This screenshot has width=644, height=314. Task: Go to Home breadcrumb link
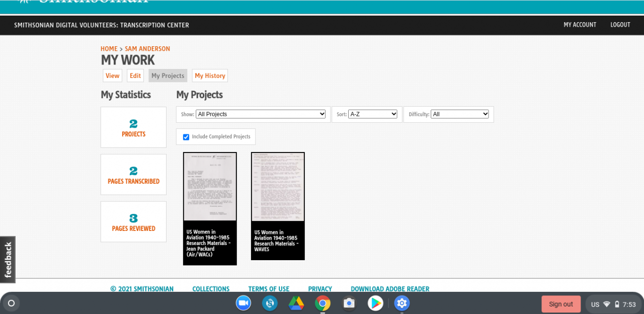click(109, 49)
